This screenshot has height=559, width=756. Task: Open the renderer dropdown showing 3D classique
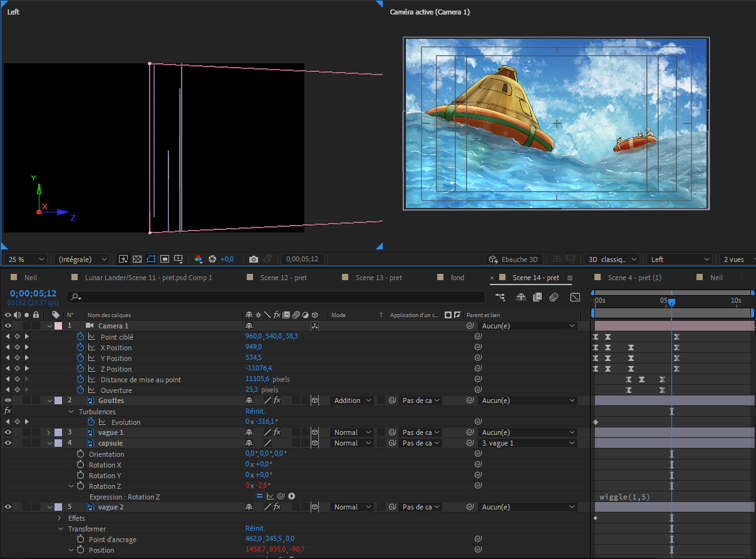click(612, 259)
